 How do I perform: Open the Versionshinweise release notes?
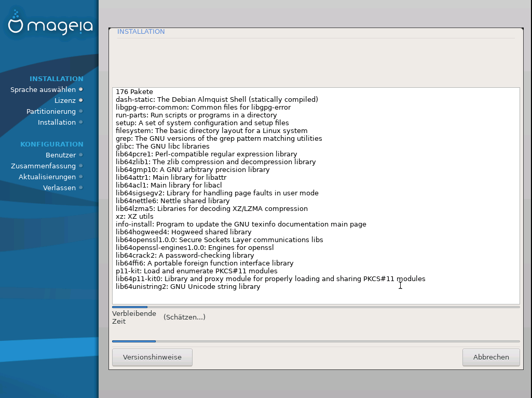pyautogui.click(x=152, y=357)
